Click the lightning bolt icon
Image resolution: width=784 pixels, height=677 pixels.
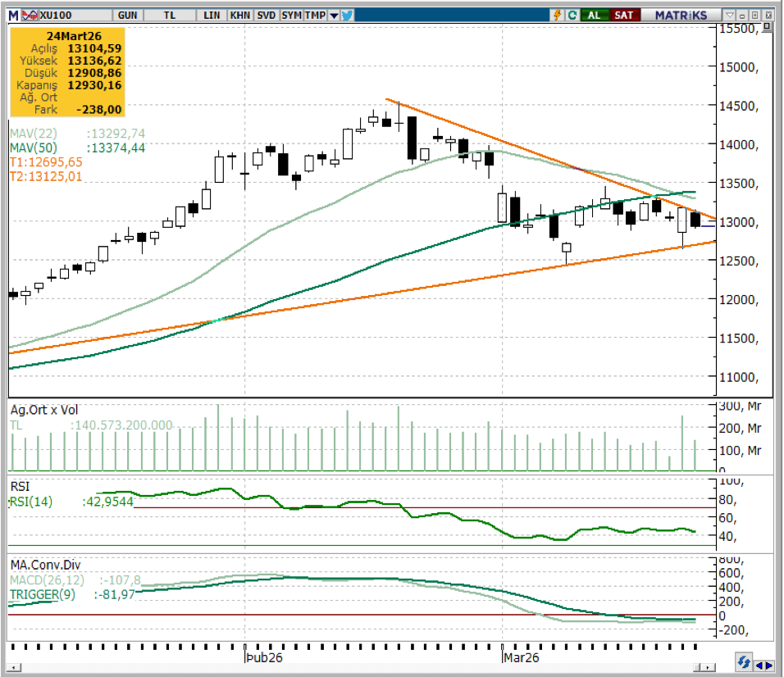557,15
